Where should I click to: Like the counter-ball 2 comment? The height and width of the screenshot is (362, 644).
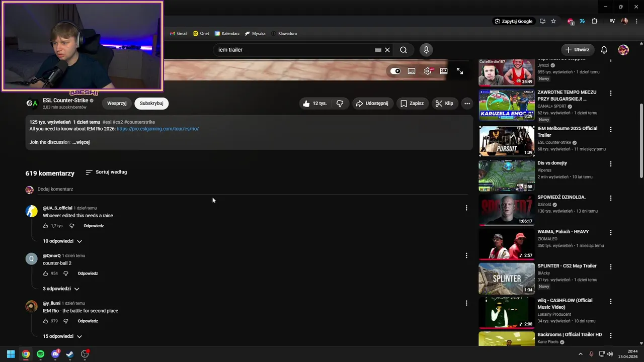coord(46,274)
